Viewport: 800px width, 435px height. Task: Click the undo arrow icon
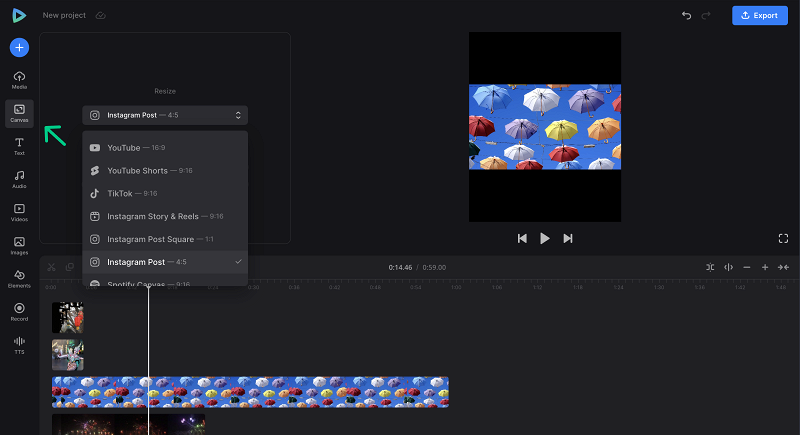tap(686, 15)
